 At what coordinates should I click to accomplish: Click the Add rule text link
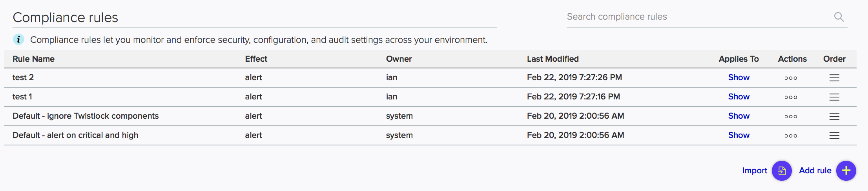815,171
